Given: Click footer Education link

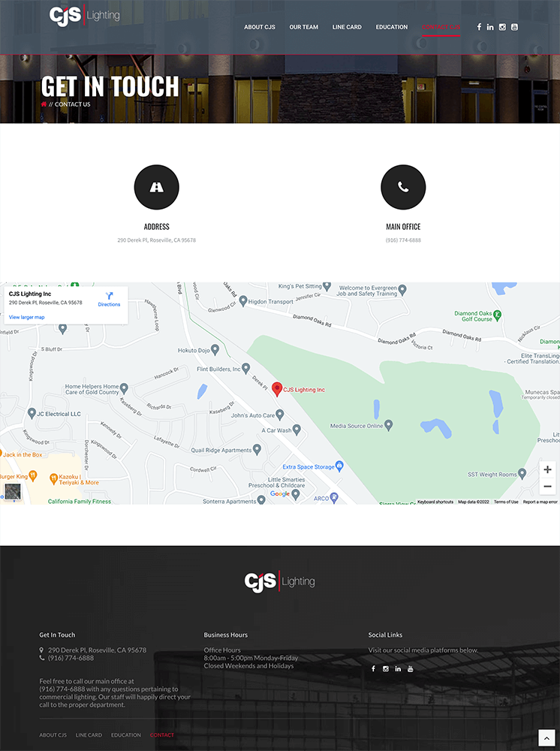Looking at the screenshot, I should (x=126, y=734).
